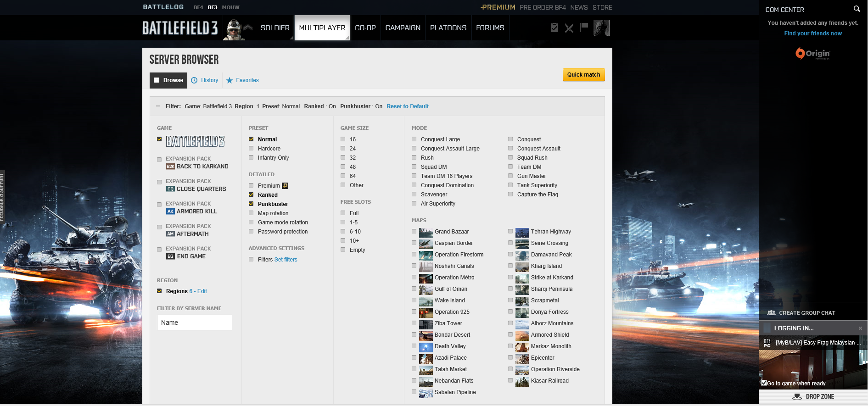This screenshot has width=868, height=406.
Task: Click Reset to Default filter link
Action: [x=408, y=106]
